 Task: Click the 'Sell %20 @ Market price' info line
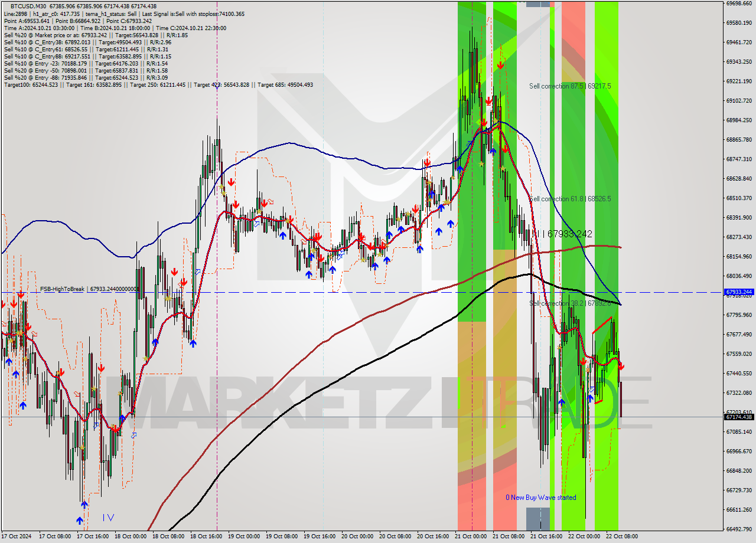pos(96,35)
